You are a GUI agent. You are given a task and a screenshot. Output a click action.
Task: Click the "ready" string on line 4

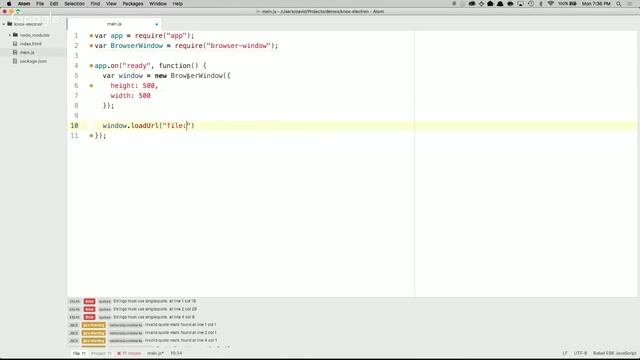[x=136, y=66]
